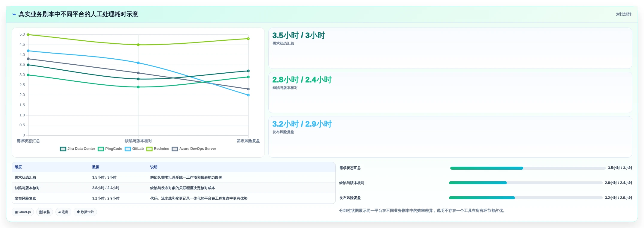
Task: Select the 3.2小时 / 2.9小时 发布风险复盘 card
Action: (450, 137)
